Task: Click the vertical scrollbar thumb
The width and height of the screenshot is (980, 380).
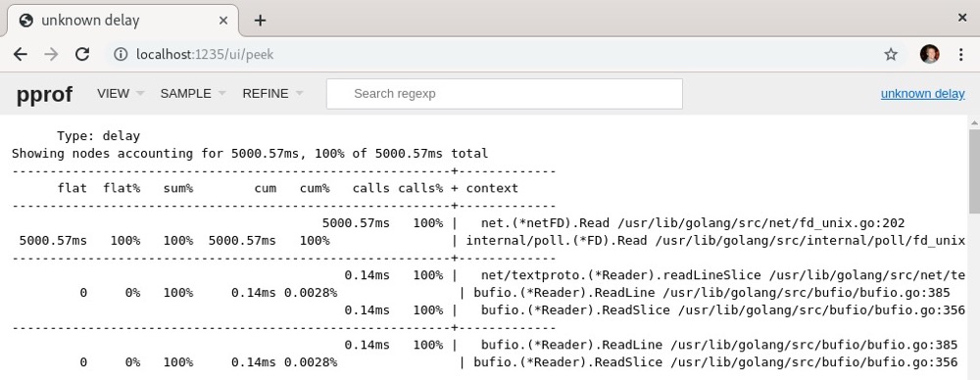Action: click(x=974, y=170)
